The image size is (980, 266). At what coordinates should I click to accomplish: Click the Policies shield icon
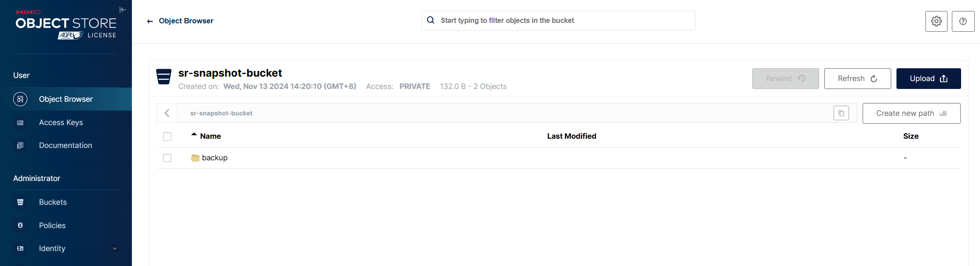click(x=20, y=225)
